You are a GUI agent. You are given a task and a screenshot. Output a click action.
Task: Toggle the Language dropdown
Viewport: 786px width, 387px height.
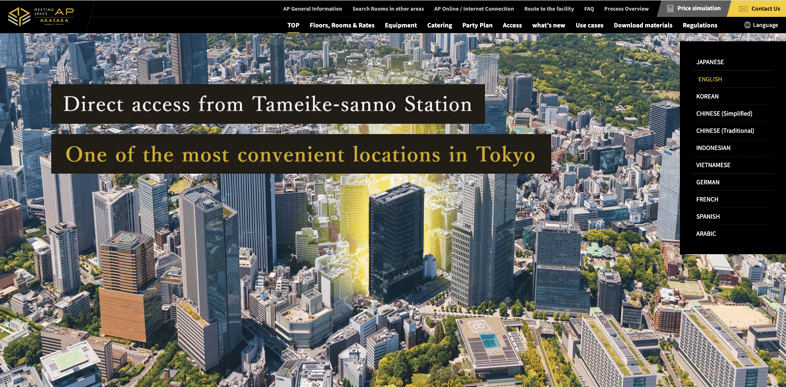click(x=761, y=26)
